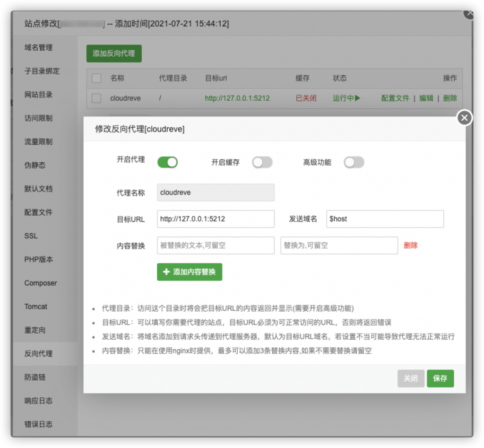Save the proxy settings with 保存
The height and width of the screenshot is (448, 484).
pyautogui.click(x=440, y=378)
